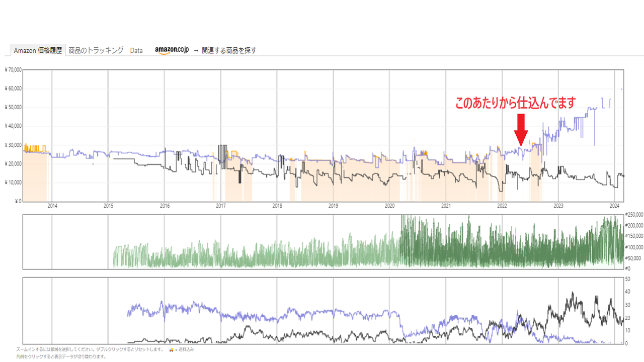Follow the 関連する商品を探す link

[x=229, y=50]
